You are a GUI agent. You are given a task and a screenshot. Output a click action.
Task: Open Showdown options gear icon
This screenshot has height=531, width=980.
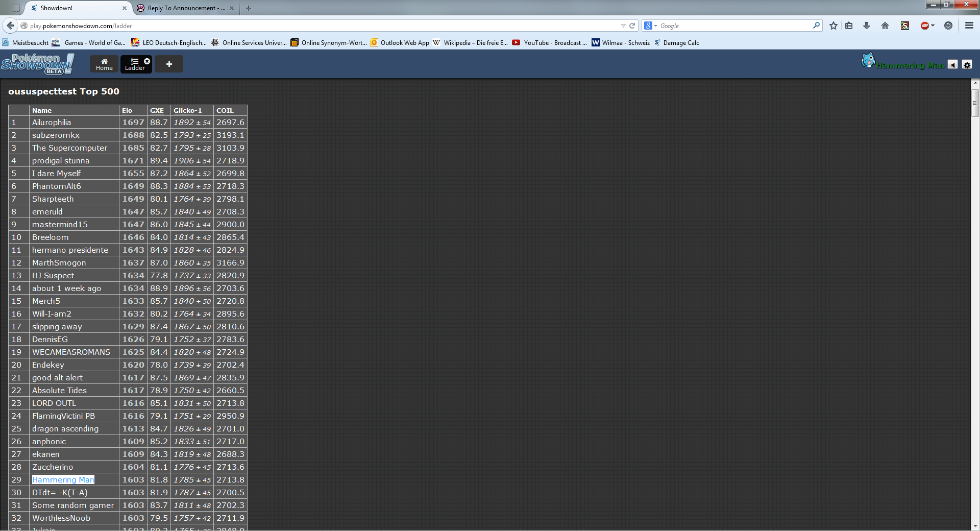point(967,65)
